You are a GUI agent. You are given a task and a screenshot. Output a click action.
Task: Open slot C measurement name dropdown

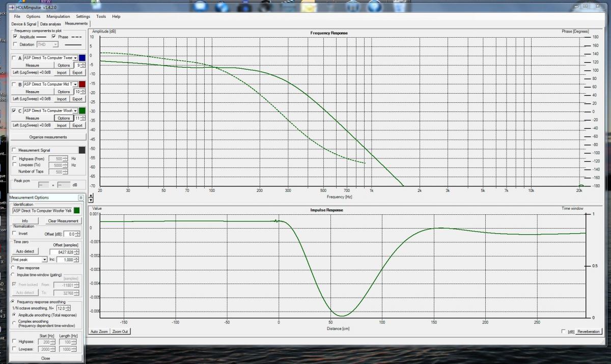(x=75, y=111)
